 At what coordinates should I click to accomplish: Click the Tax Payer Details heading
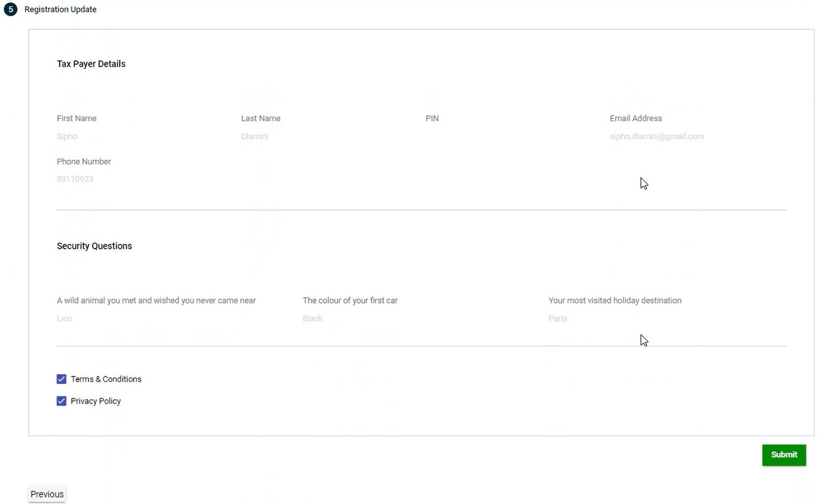tap(91, 64)
